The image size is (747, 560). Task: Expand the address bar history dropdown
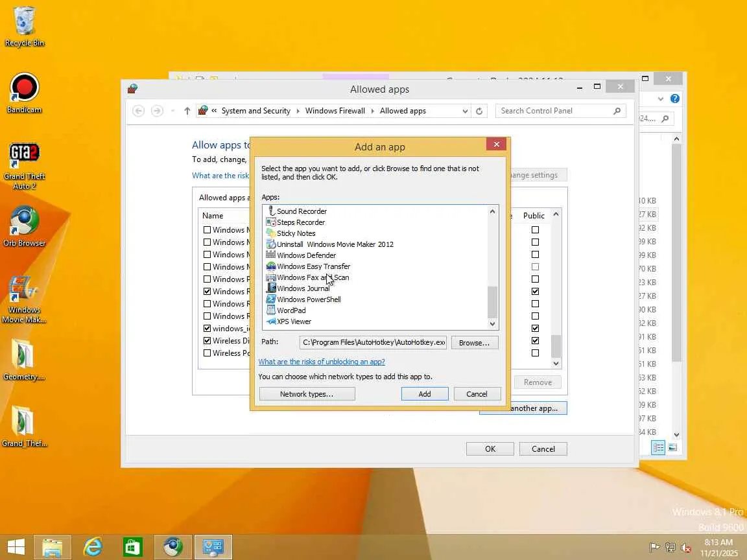[465, 111]
